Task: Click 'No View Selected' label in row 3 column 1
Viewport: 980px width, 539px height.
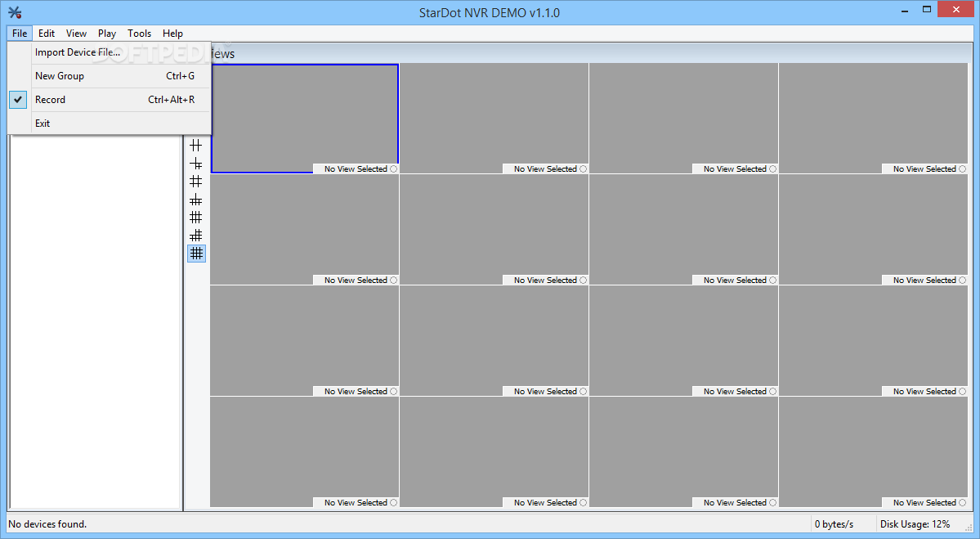Action: tap(356, 392)
